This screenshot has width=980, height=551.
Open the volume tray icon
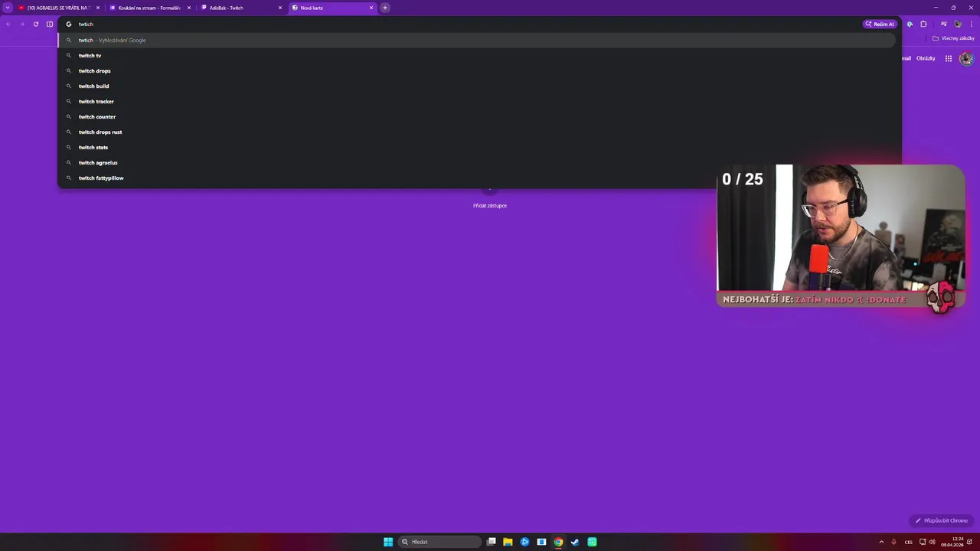pyautogui.click(x=932, y=542)
